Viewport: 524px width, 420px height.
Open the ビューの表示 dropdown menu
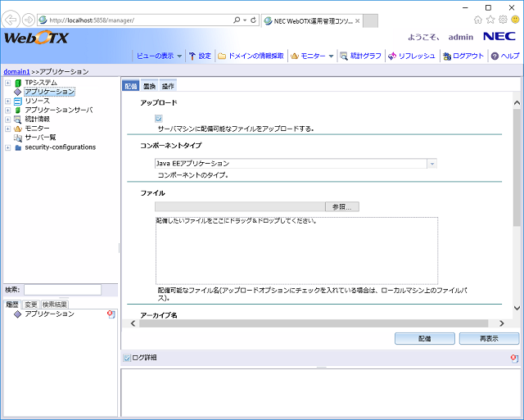coord(159,56)
